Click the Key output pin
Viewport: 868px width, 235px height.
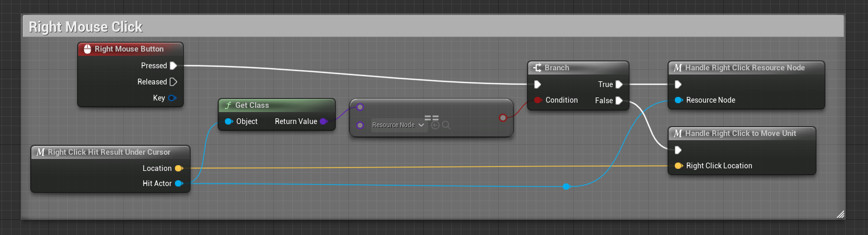172,98
